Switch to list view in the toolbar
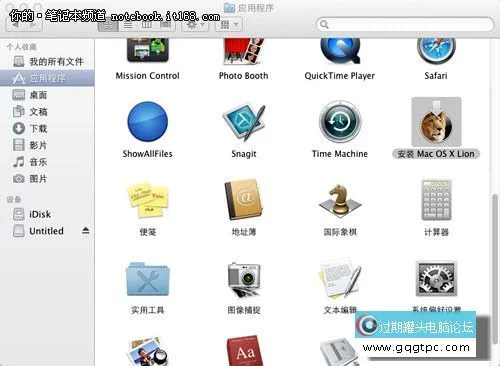The image size is (500, 366). 128,25
